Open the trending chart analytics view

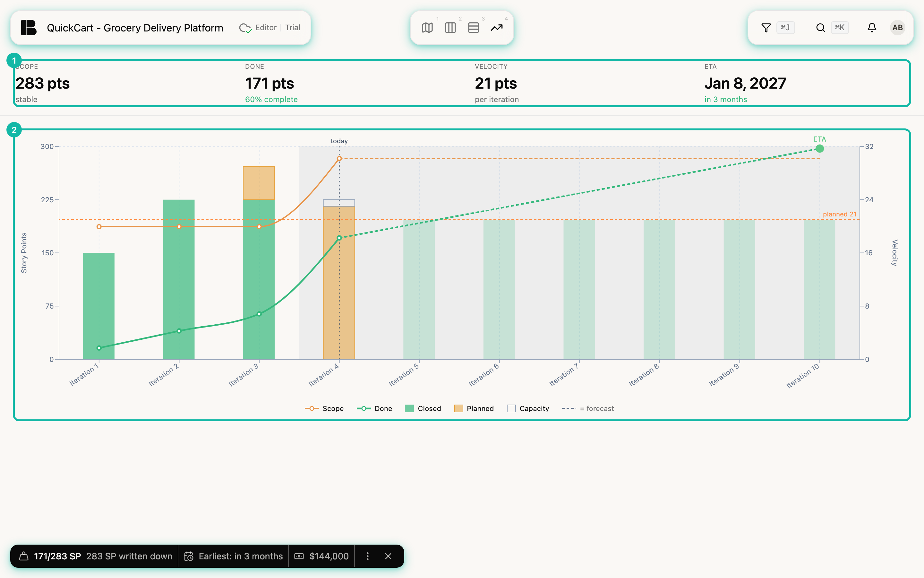pyautogui.click(x=496, y=28)
